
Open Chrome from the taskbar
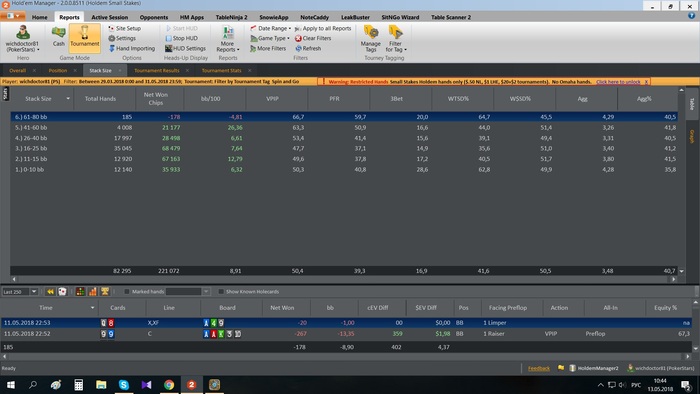pos(169,385)
